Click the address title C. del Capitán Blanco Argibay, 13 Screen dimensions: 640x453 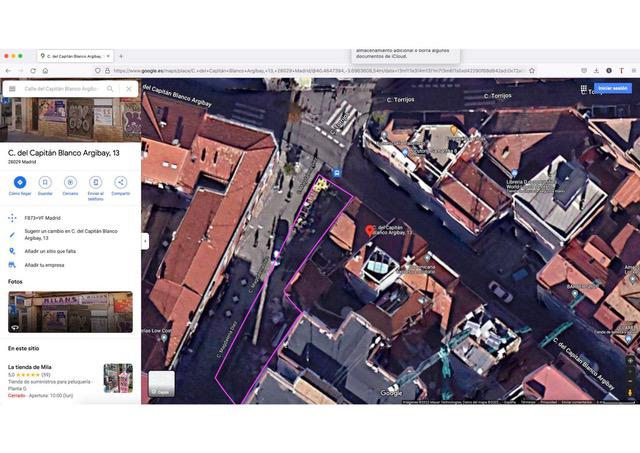(x=64, y=153)
